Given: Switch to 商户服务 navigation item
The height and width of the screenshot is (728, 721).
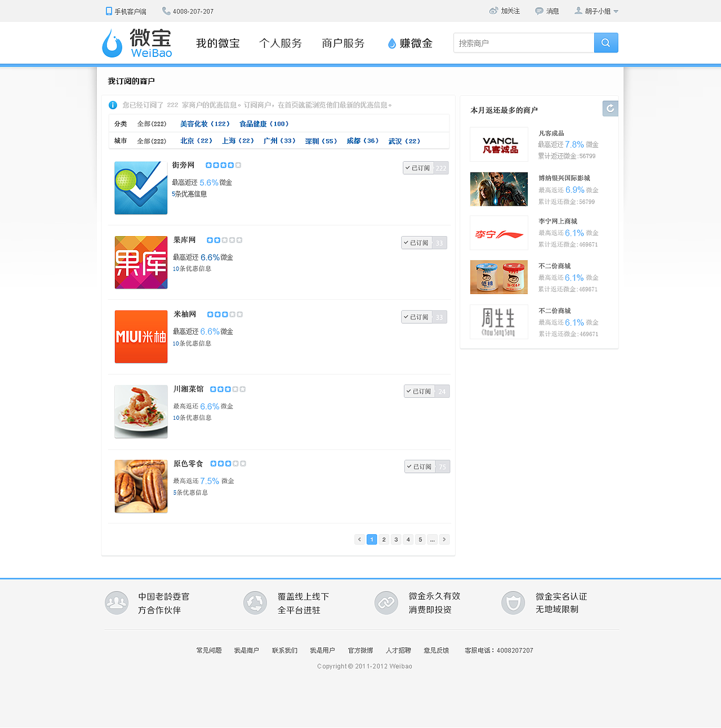Looking at the screenshot, I should [342, 43].
